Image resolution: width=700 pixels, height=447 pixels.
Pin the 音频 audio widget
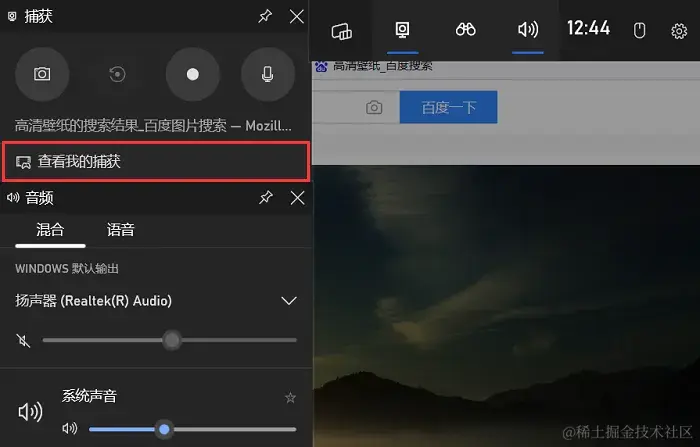click(266, 197)
